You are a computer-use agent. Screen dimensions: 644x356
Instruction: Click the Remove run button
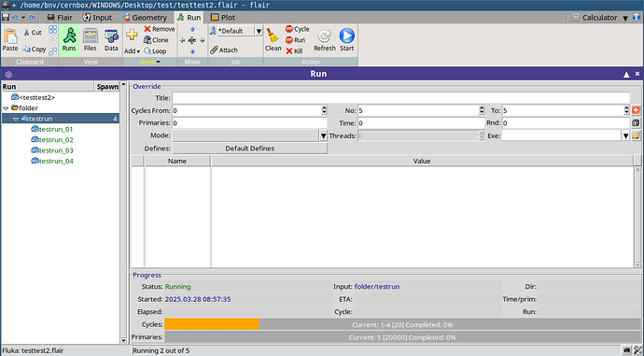click(x=160, y=29)
